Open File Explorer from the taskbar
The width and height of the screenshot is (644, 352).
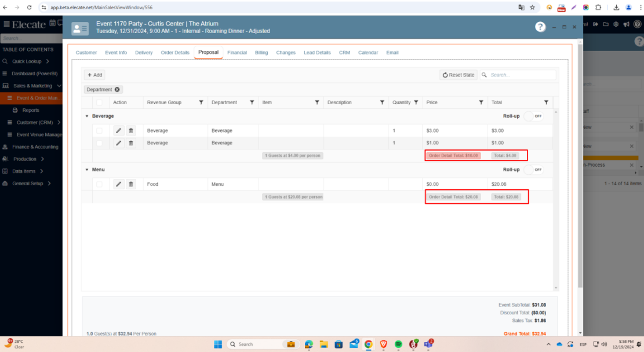(323, 344)
